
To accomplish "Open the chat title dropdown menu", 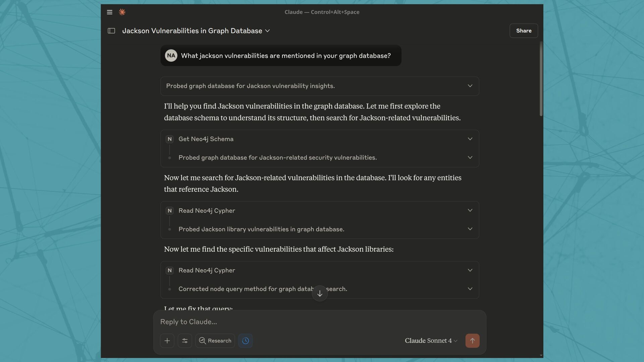I will [x=267, y=31].
